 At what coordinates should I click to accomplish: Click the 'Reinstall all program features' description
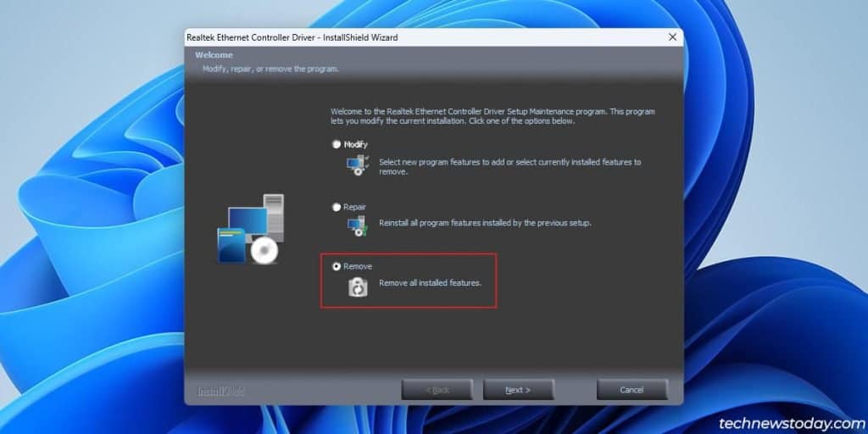484,223
